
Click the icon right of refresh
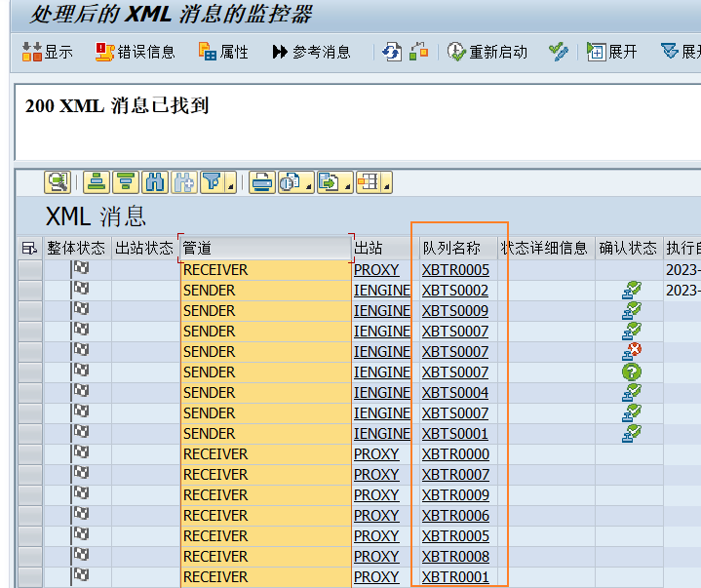tap(419, 52)
